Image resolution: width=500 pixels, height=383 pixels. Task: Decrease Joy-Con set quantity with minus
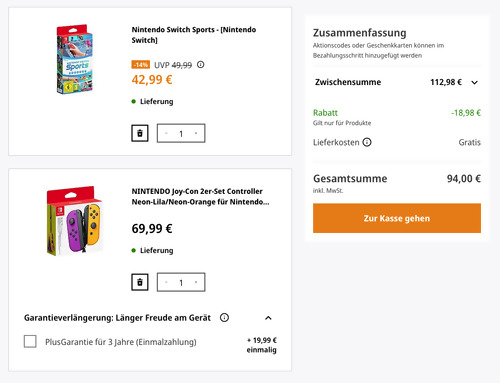point(166,282)
